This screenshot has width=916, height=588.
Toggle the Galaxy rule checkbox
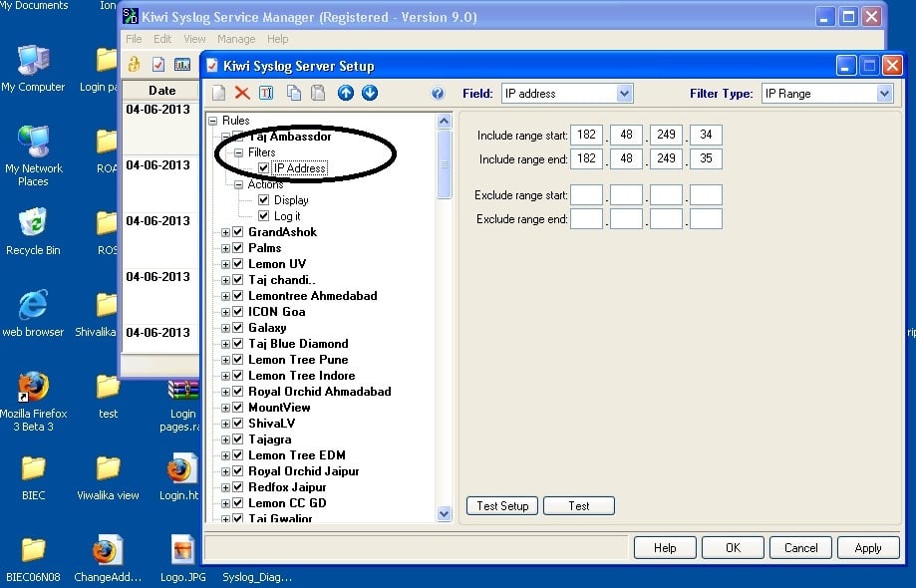(x=238, y=328)
